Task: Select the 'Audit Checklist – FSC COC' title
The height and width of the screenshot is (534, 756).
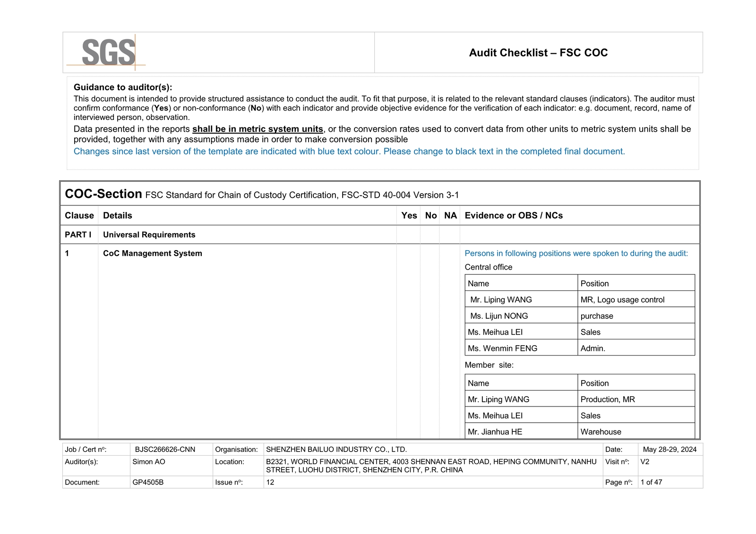Action: point(538,53)
